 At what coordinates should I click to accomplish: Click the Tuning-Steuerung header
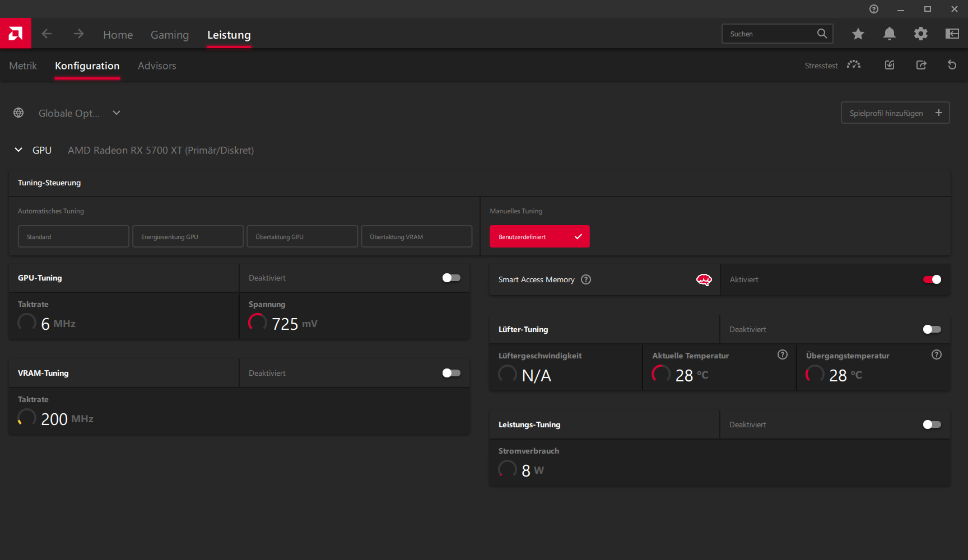49,183
